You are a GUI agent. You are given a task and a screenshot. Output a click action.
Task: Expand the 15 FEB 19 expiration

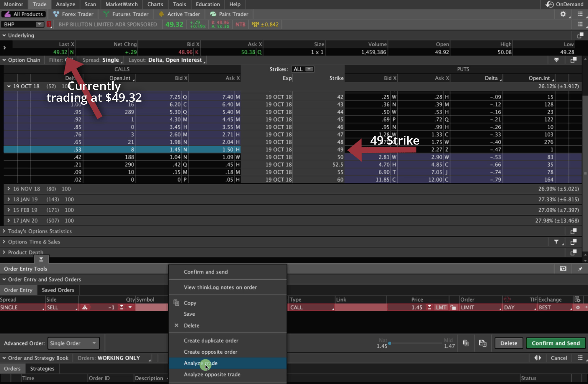9,210
